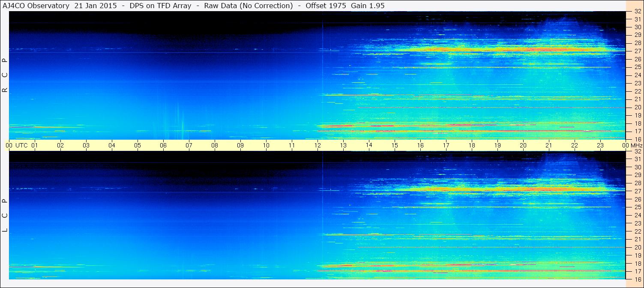Select hour 15 on the UTC axis
The height and width of the screenshot is (288, 644).
(395, 145)
